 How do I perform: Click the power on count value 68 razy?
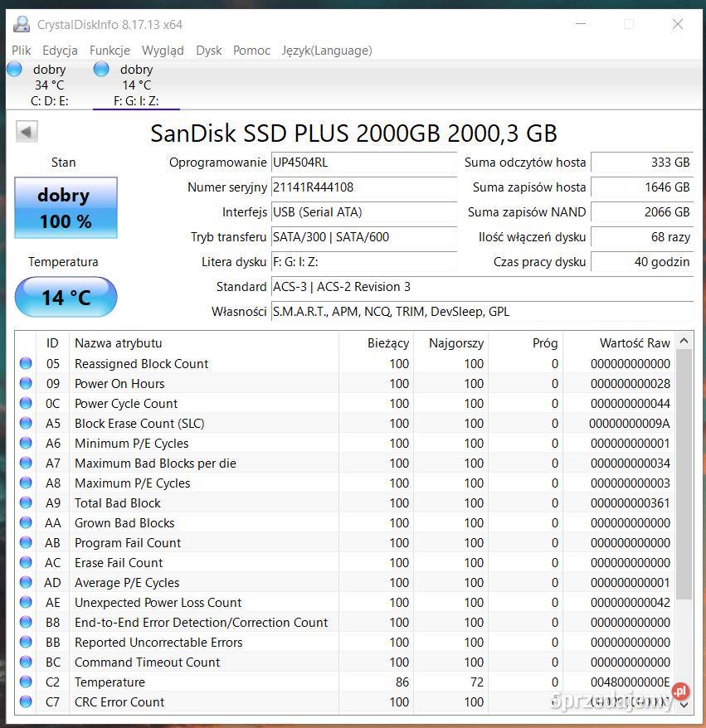point(642,237)
